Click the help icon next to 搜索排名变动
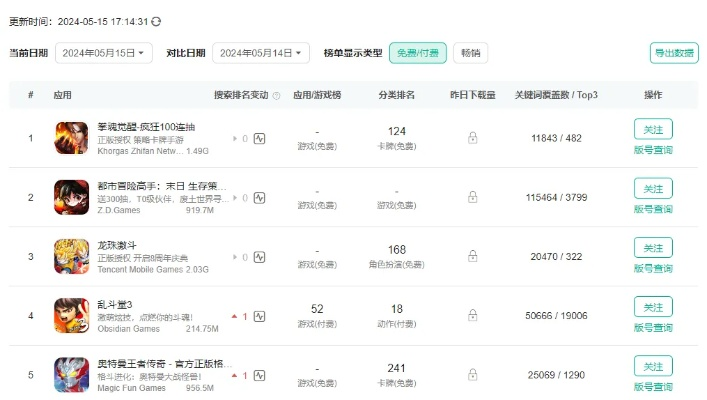Screen dimensions: 707x400 [276, 96]
